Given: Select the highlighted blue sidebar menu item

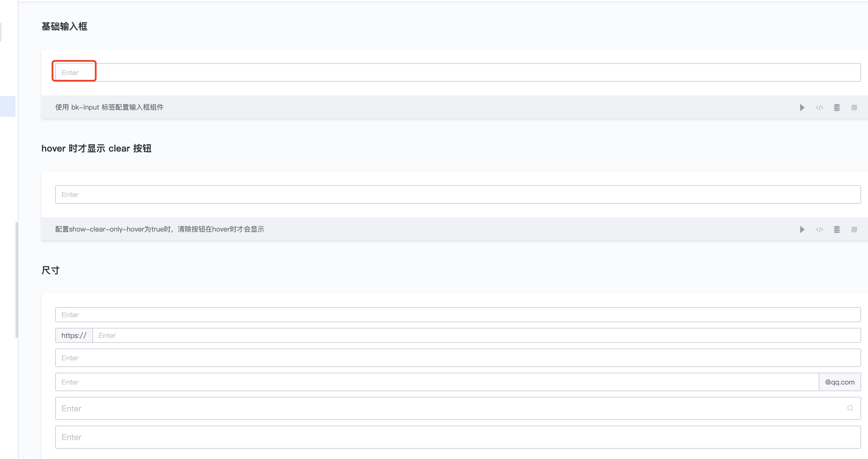Looking at the screenshot, I should [x=7, y=106].
